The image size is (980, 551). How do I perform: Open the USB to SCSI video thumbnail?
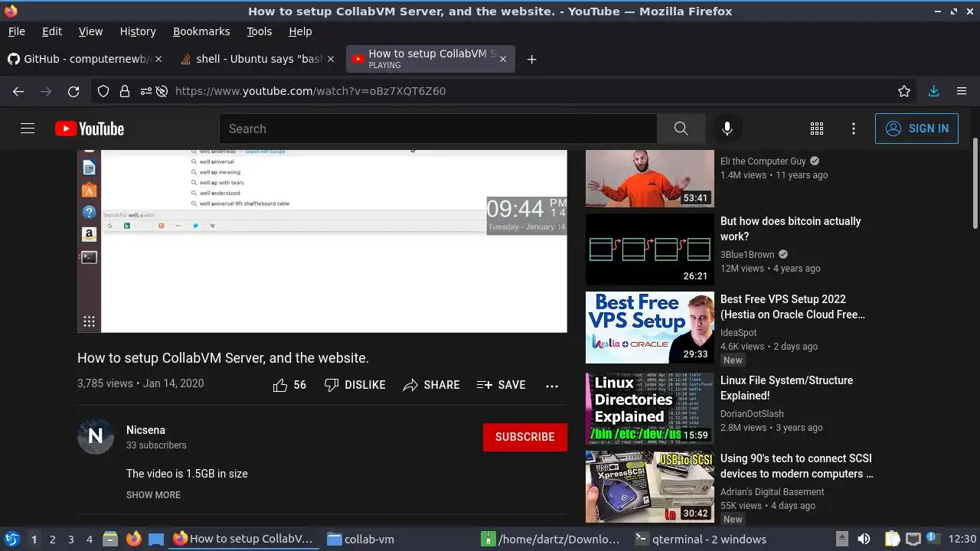[650, 487]
